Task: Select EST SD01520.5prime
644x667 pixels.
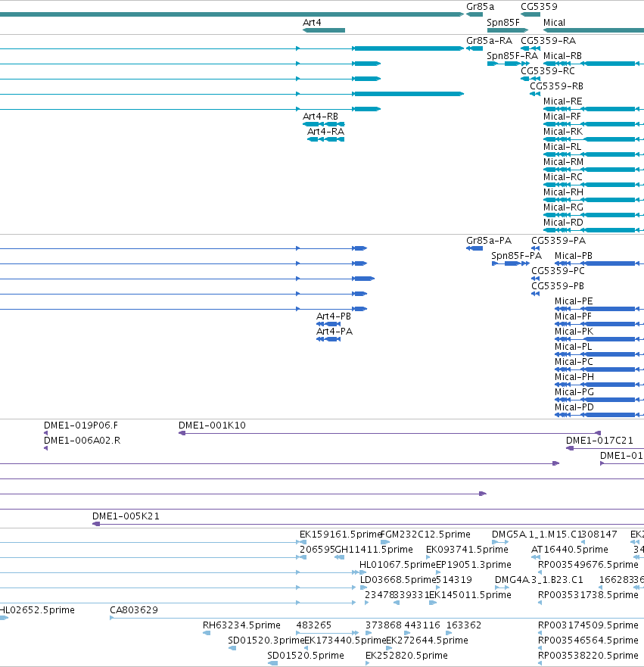Action: 272,663
